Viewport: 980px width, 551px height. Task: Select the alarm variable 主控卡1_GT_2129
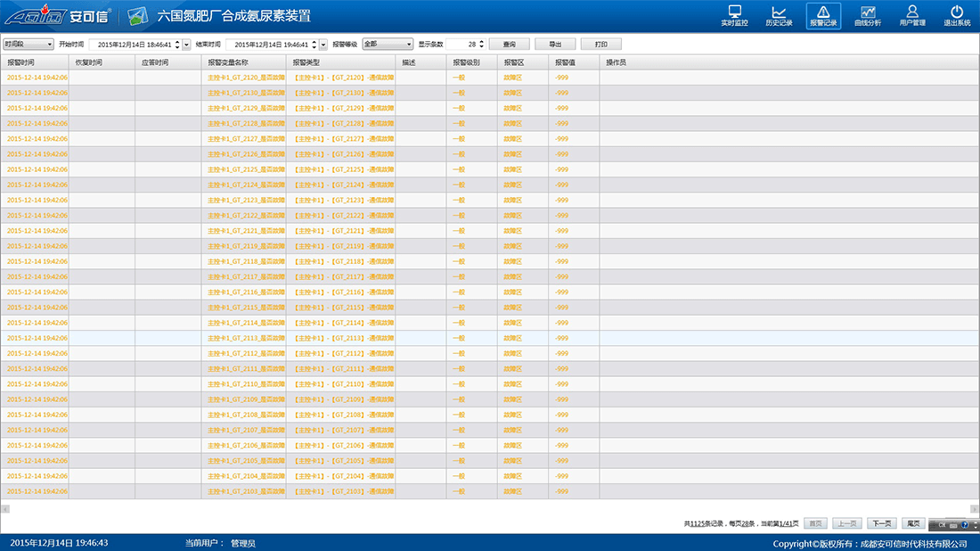tap(246, 108)
